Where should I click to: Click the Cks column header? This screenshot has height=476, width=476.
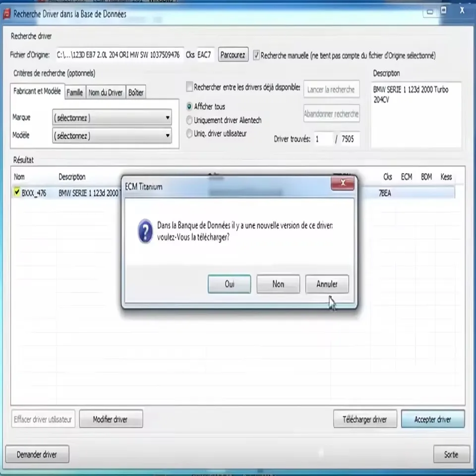[388, 177]
